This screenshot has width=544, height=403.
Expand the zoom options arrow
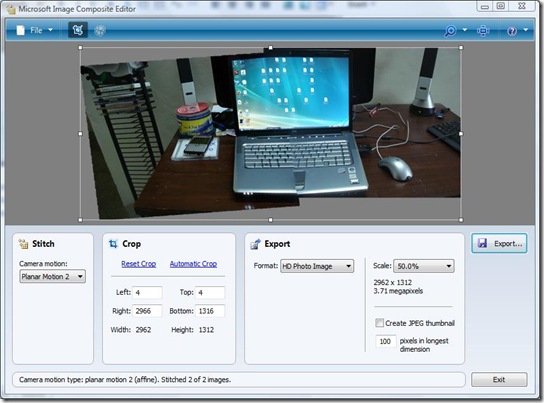coord(465,30)
